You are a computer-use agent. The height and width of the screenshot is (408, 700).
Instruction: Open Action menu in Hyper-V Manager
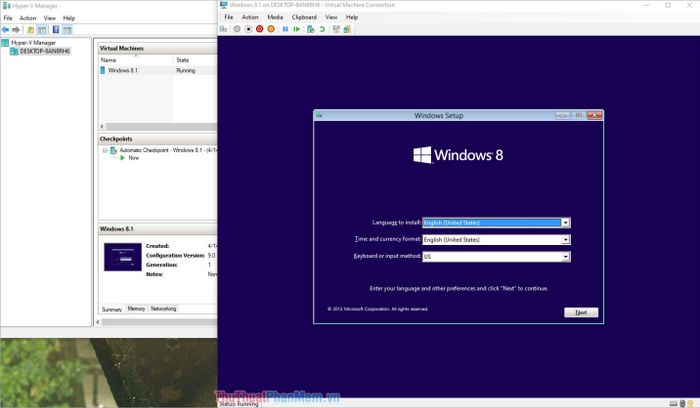[x=28, y=18]
